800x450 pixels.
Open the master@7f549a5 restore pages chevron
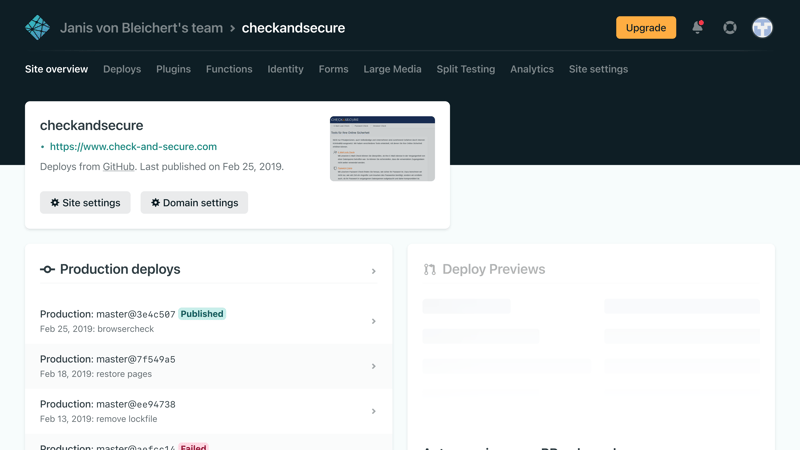tap(374, 366)
